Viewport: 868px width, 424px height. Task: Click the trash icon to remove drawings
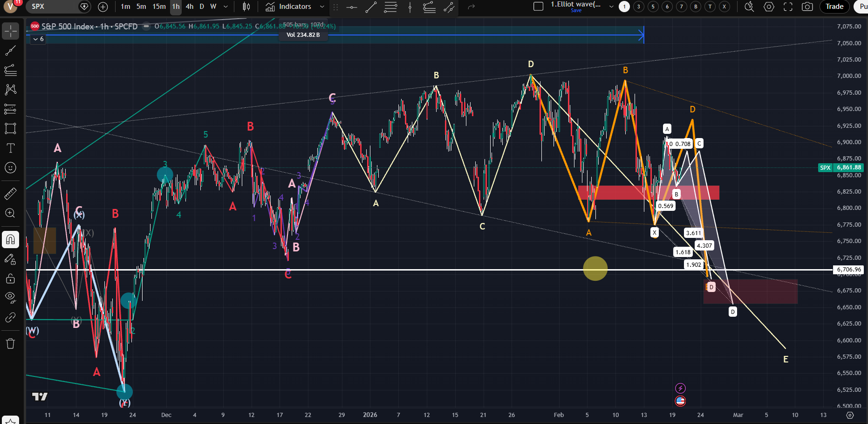tap(10, 344)
